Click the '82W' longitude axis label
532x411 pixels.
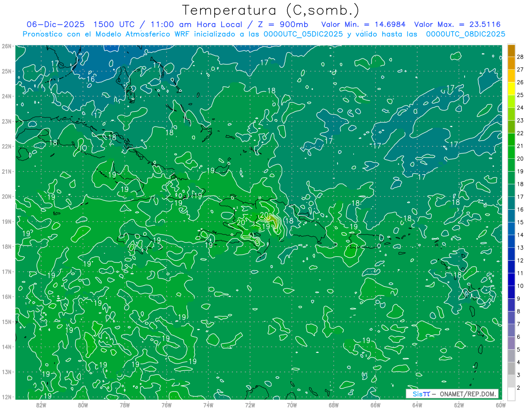coord(41,405)
